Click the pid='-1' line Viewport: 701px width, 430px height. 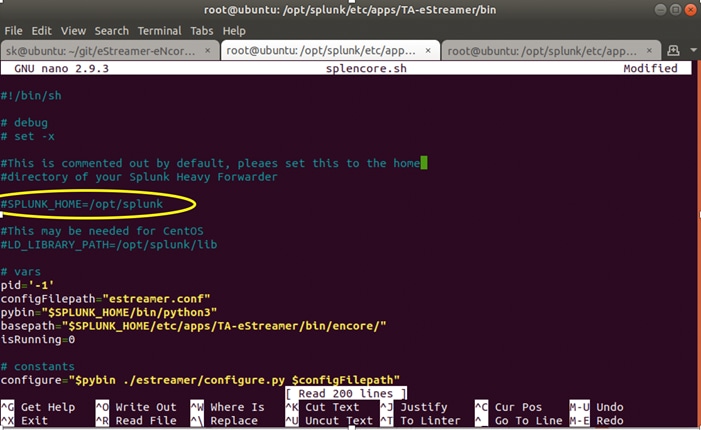coord(28,285)
